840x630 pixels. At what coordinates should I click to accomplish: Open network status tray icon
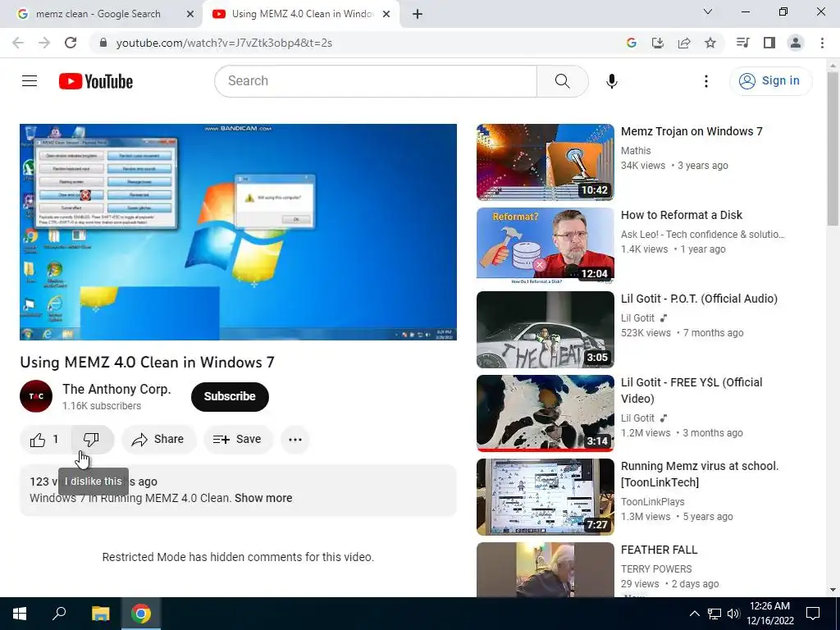point(714,614)
